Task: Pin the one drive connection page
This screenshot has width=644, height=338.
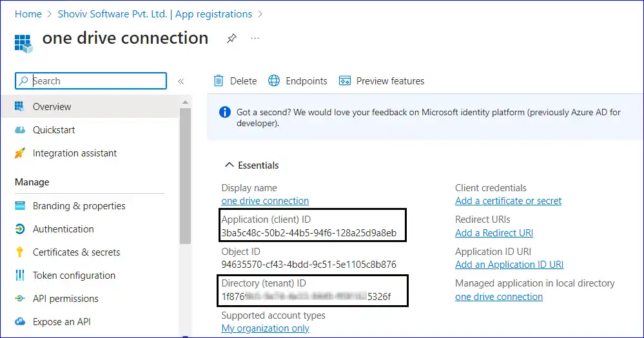Action: pyautogui.click(x=231, y=39)
